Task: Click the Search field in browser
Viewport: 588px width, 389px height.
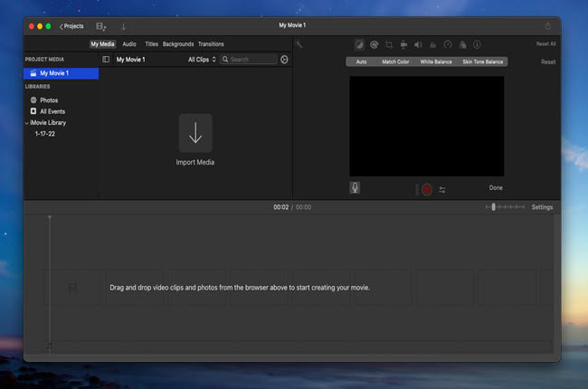Action: (x=248, y=60)
